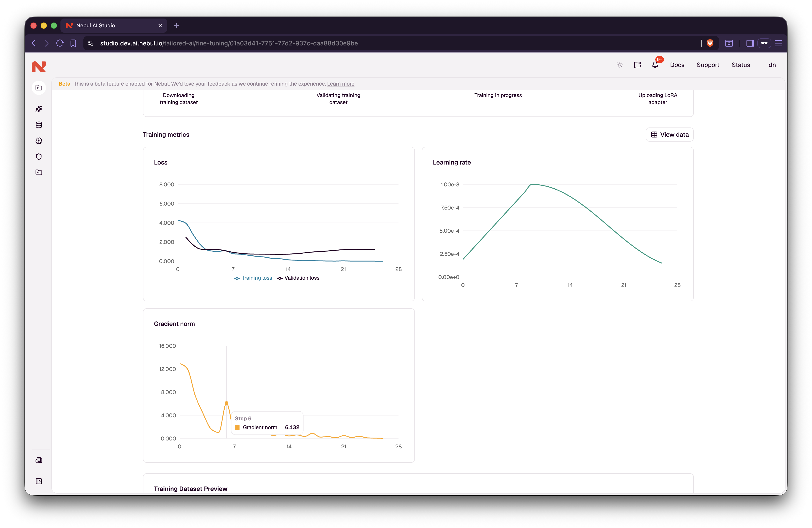812x528 pixels.
Task: Click the Brave shields icon
Action: tap(710, 43)
